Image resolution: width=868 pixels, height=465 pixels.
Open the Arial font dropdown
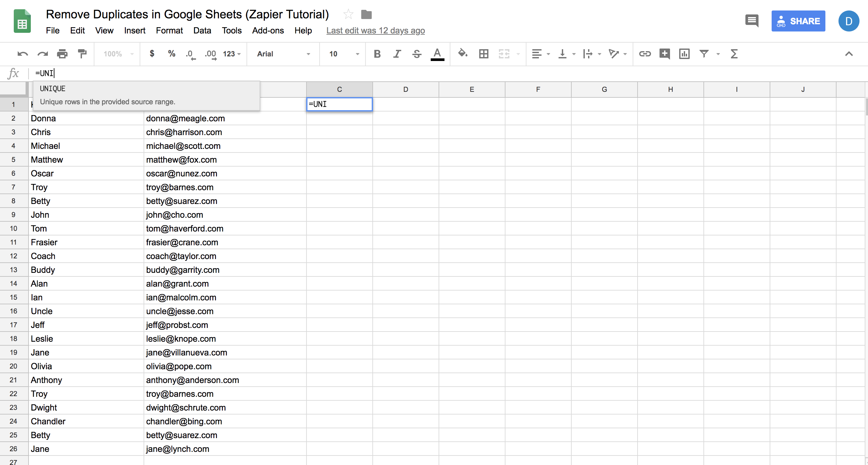tap(284, 54)
